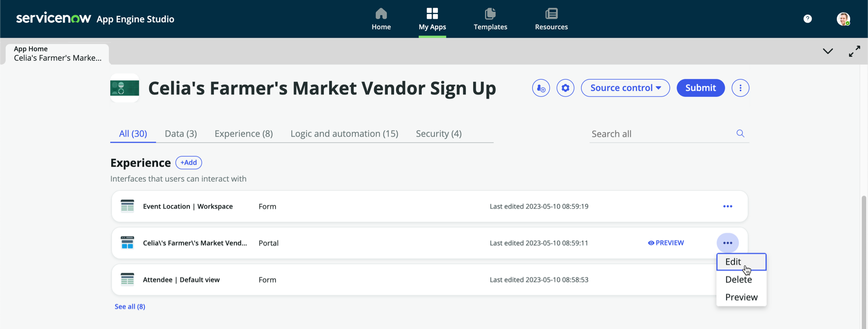Choose Edit from context menu

tap(741, 262)
